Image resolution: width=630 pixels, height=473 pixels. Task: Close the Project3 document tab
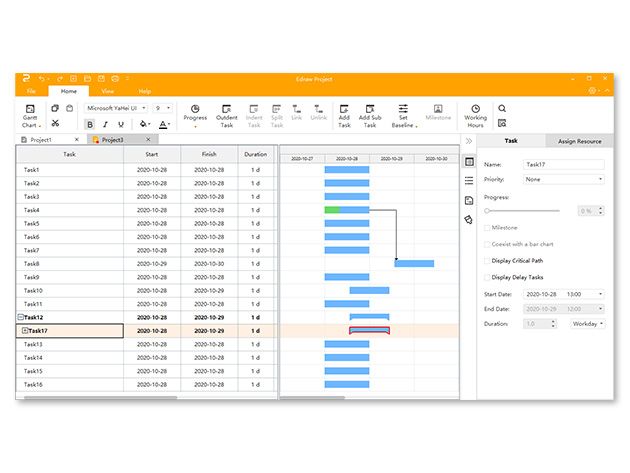pos(148,139)
